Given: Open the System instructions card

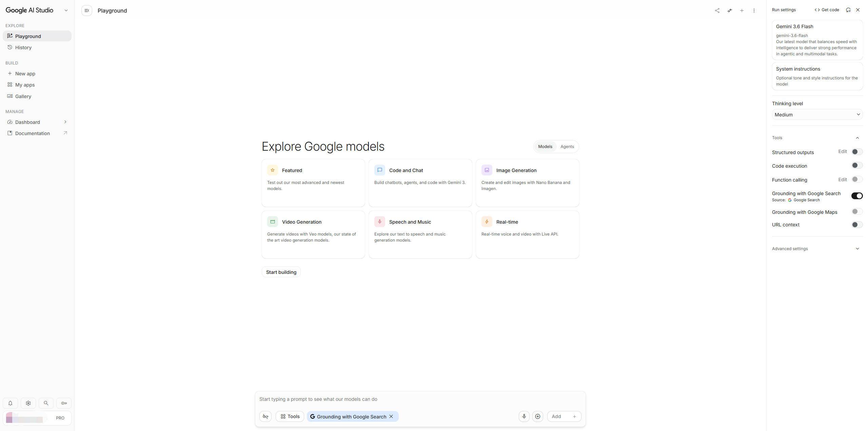Looking at the screenshot, I should [817, 76].
